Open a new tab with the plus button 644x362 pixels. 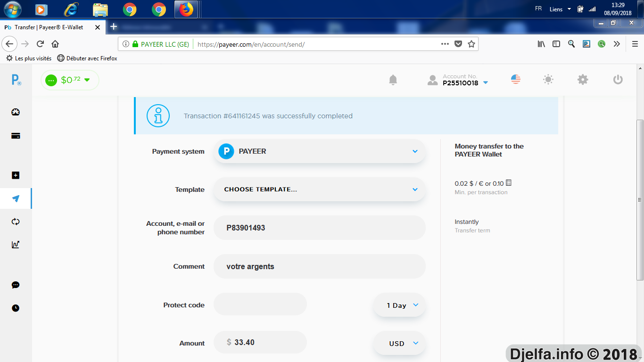click(x=114, y=27)
